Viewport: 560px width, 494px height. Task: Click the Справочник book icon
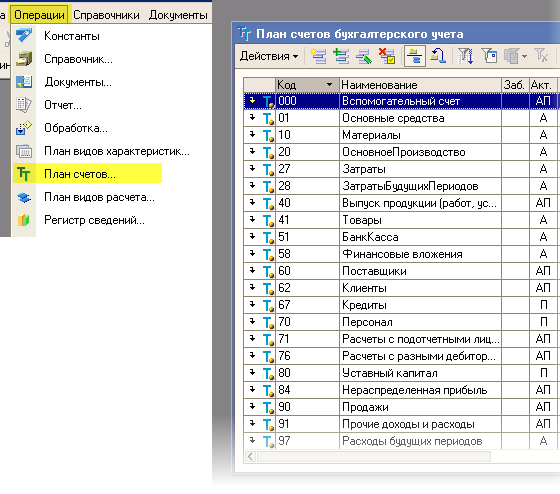pyautogui.click(x=24, y=59)
